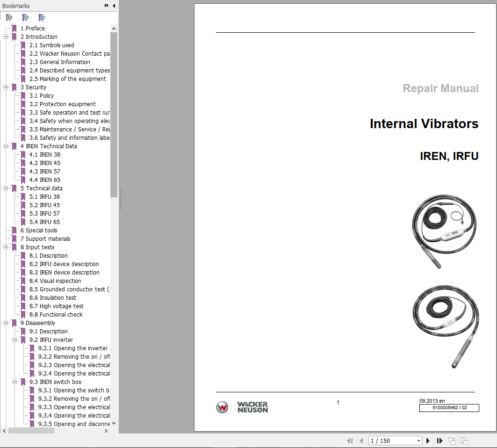
Task: Open 8.2 IRFU device description
Action: coord(64,264)
